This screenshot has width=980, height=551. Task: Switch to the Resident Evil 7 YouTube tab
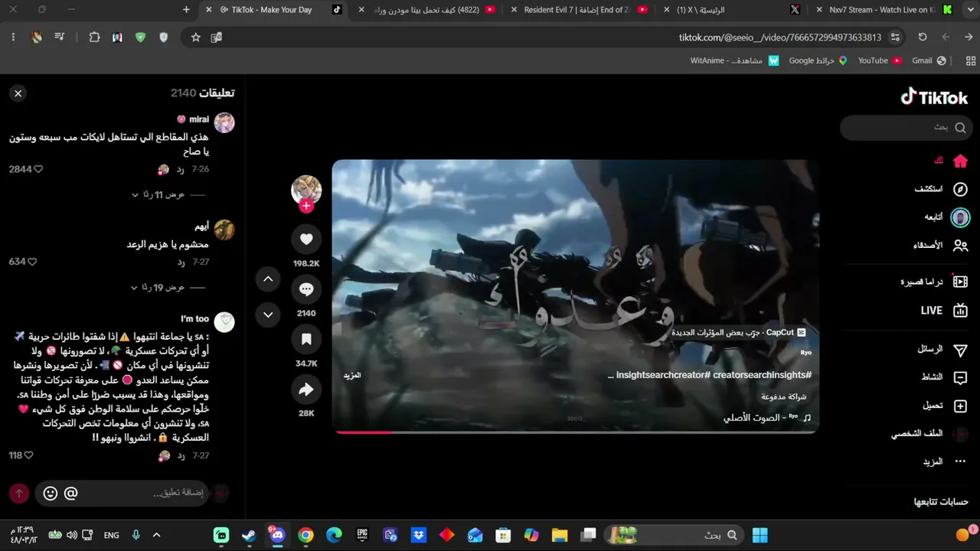click(579, 10)
